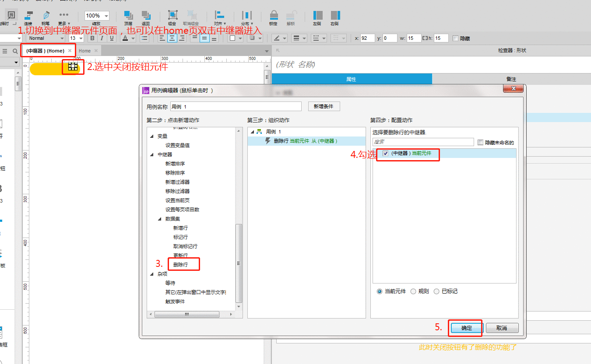The width and height of the screenshot is (591, 364).
Task: Click the 取消 cancel button
Action: [502, 328]
